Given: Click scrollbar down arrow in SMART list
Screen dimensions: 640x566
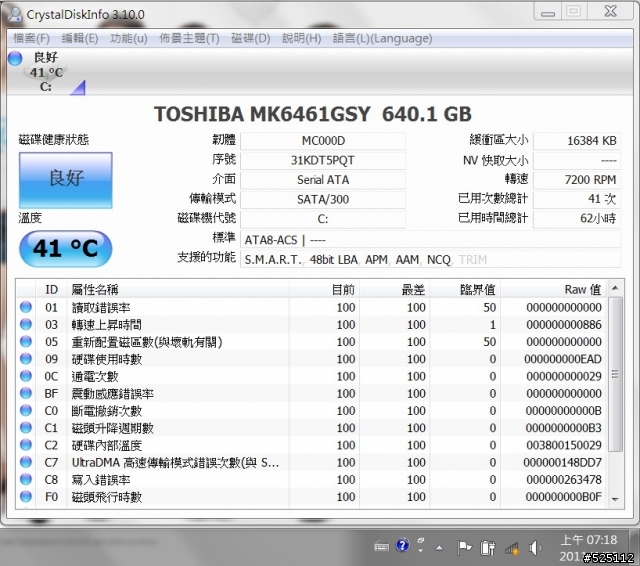Looking at the screenshot, I should coord(615,499).
